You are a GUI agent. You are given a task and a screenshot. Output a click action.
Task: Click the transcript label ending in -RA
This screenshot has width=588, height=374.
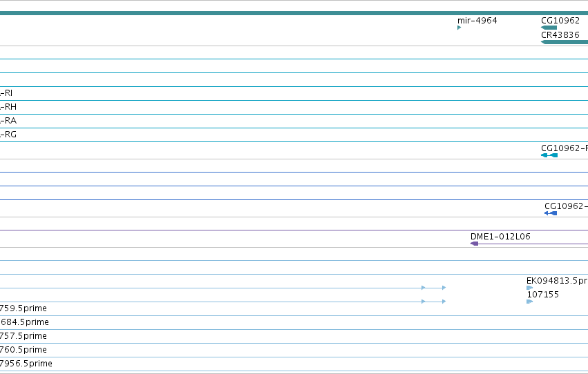[x=8, y=121]
